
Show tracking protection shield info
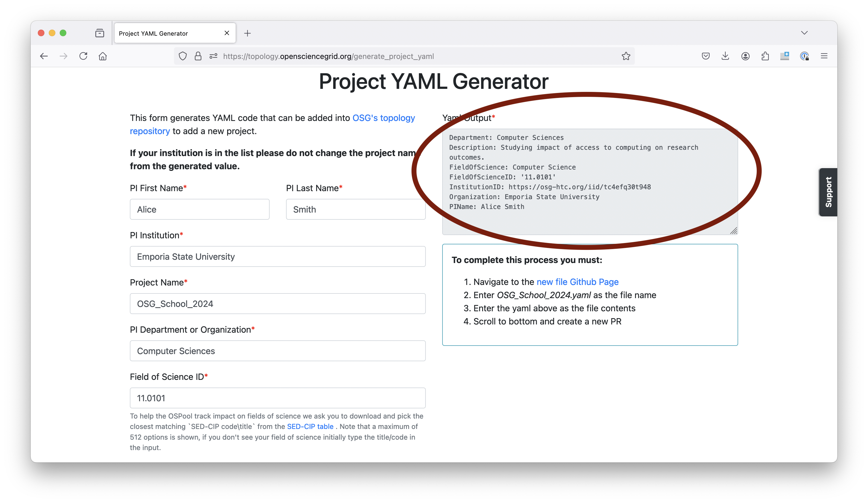click(182, 56)
